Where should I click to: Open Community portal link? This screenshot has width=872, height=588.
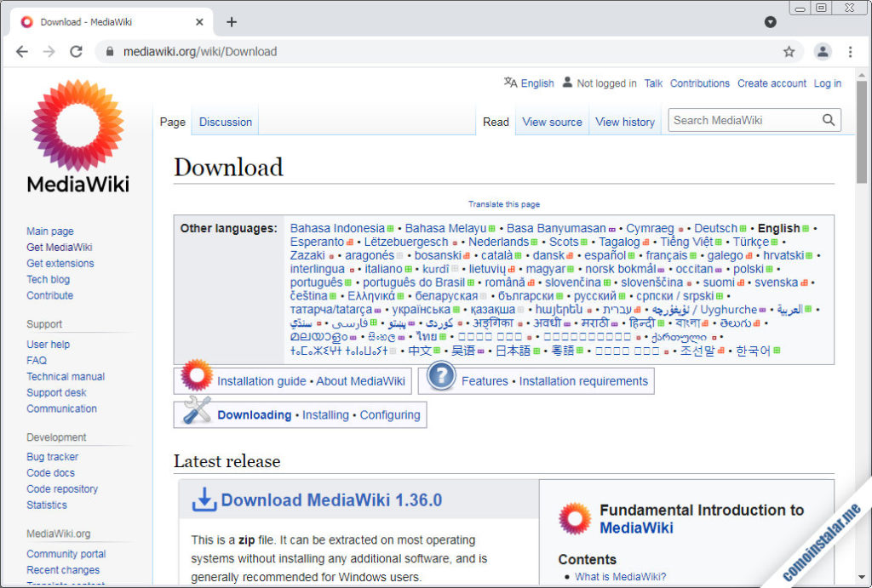(66, 554)
